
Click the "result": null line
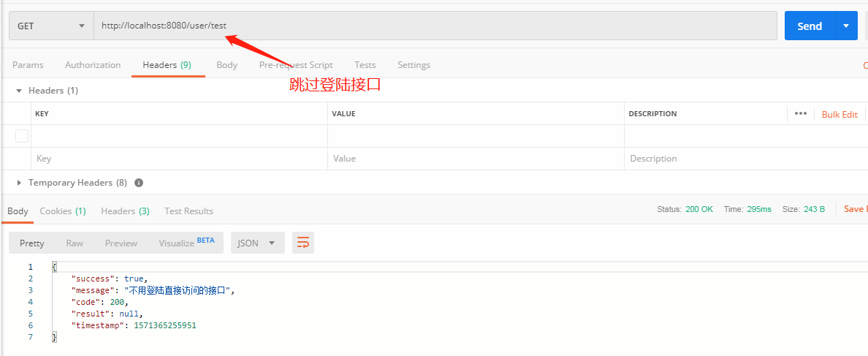click(x=107, y=314)
